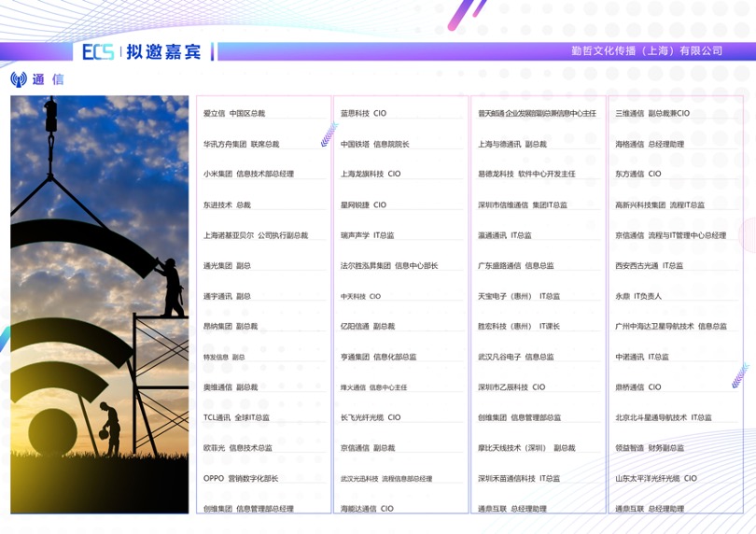Click the 小米集团 信息技术部总经理 row
Viewport: 756px width, 534px height.
248,174
